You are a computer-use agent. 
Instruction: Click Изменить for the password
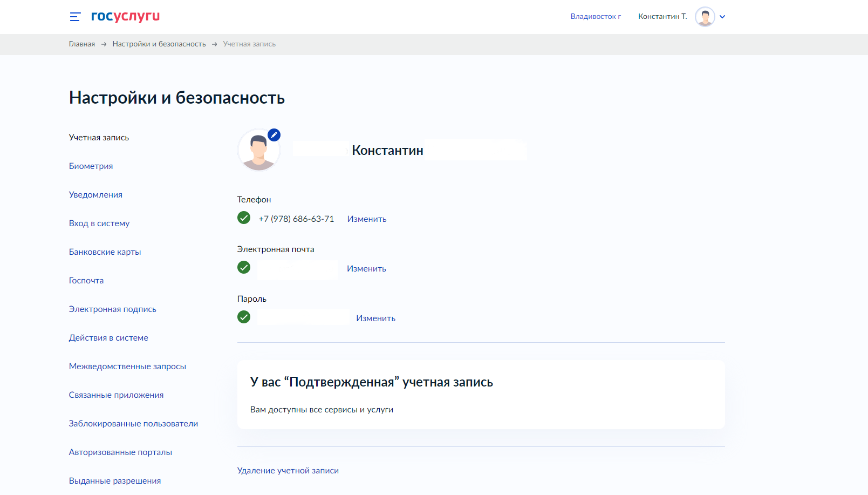[375, 318]
